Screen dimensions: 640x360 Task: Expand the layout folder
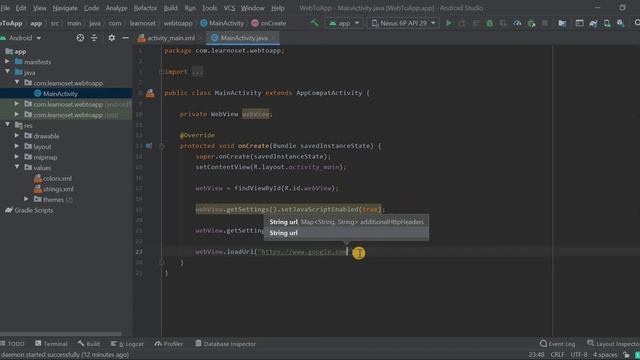tap(17, 146)
